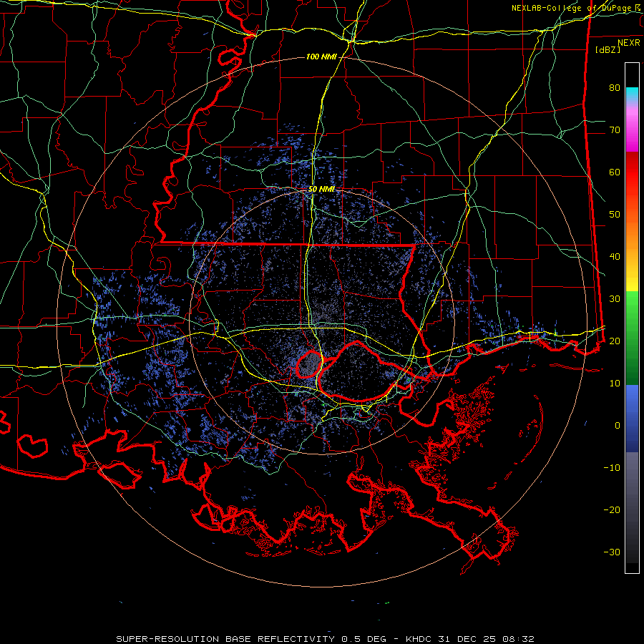The width and height of the screenshot is (644, 644).
Task: Click the 40 value on the dBZ scale
Action: click(615, 257)
